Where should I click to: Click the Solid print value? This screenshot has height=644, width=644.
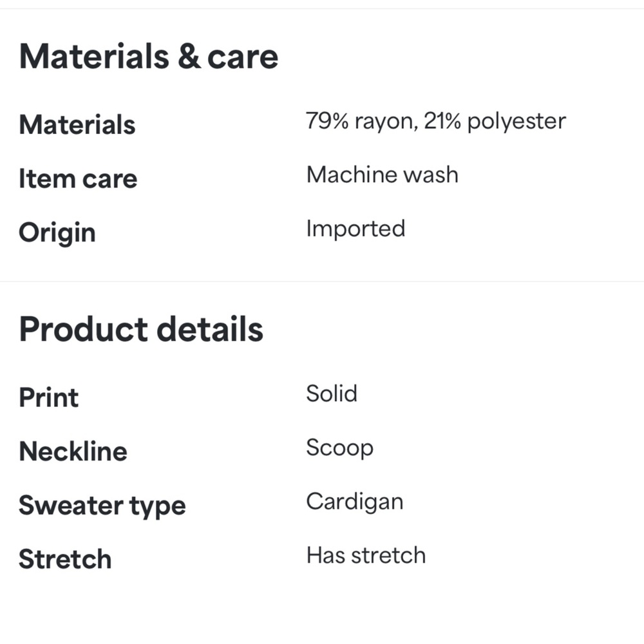332,393
